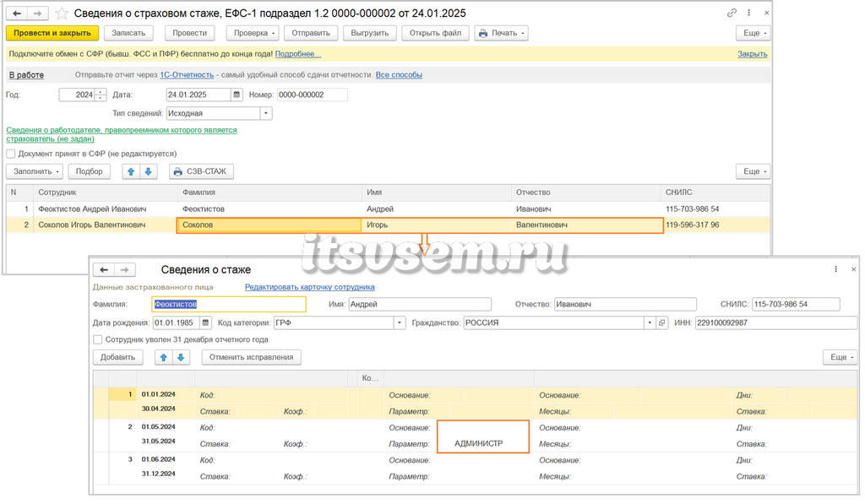This screenshot has width=865, height=504.
Task: Go back using the main window's left arrow
Action: point(17,13)
